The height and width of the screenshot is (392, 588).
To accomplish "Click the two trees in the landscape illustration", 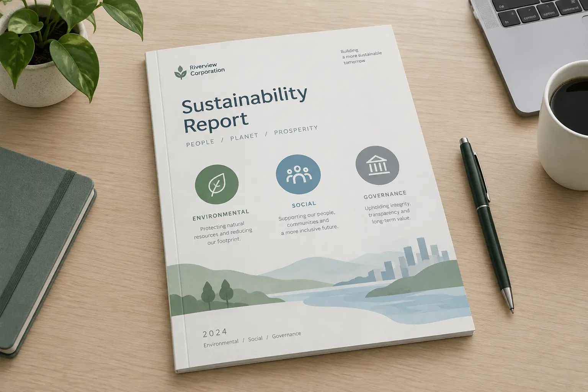I will [x=217, y=295].
